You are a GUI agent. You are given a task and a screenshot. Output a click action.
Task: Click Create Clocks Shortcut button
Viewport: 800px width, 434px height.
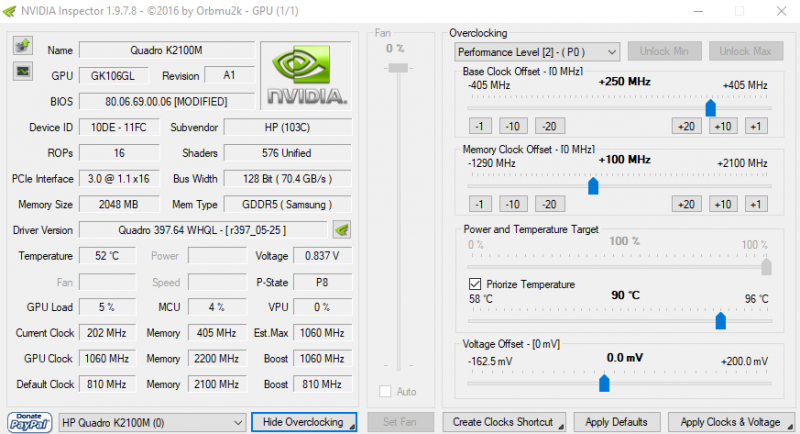[504, 422]
